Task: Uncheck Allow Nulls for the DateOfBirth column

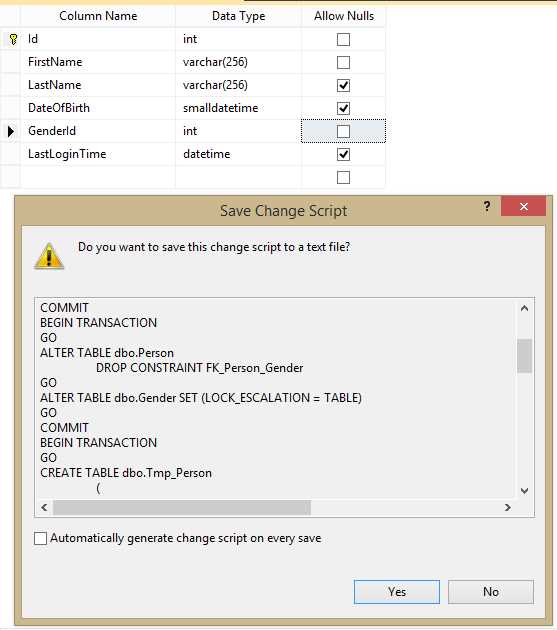Action: coord(343,108)
